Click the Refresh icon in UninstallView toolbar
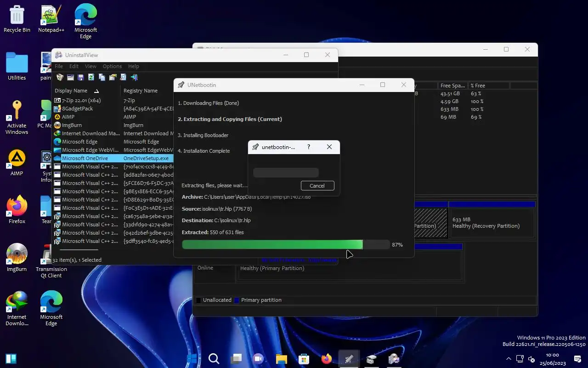The width and height of the screenshot is (588, 368). pyautogui.click(x=91, y=77)
